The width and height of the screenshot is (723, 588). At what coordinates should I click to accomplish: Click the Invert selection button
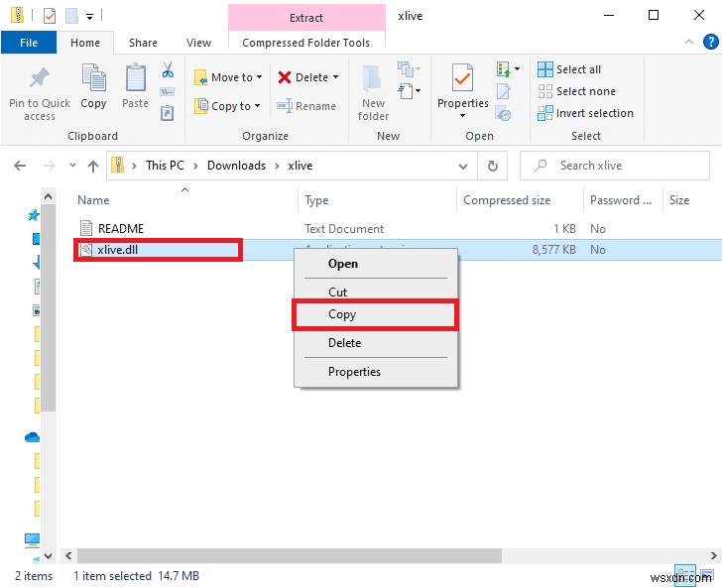pos(585,113)
